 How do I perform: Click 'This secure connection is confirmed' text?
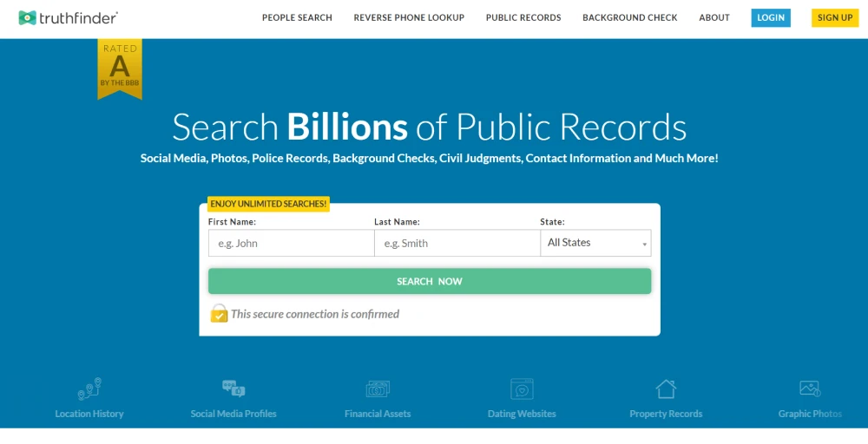point(315,314)
